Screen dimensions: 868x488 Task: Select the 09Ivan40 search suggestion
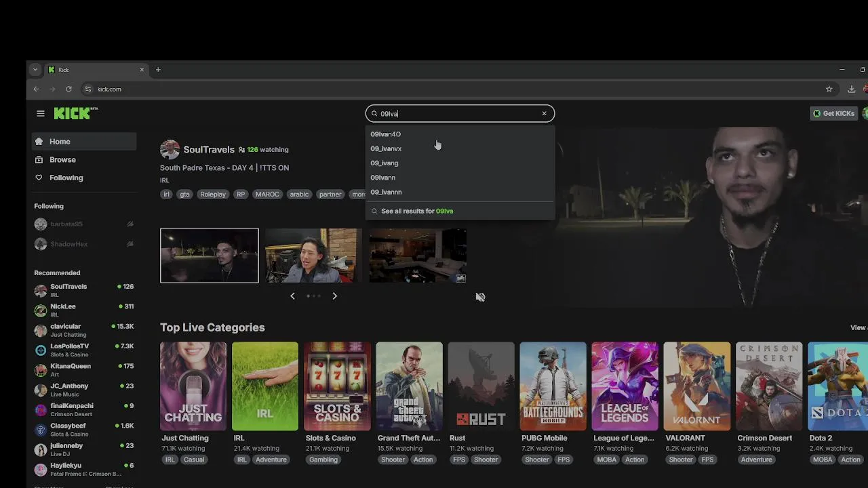pyautogui.click(x=460, y=134)
